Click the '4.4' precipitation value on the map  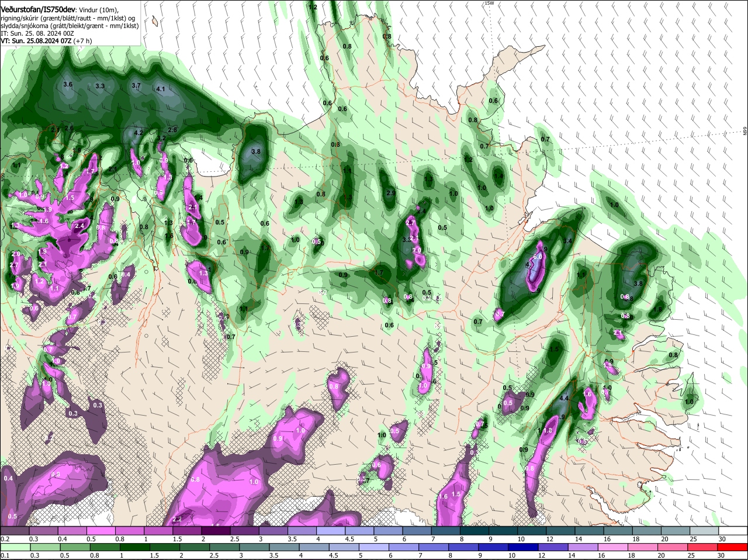coord(564,398)
